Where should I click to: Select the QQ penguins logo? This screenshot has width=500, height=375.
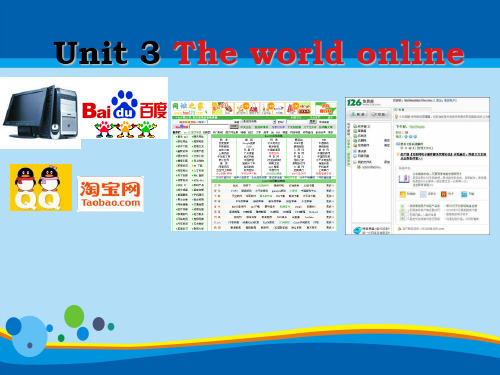point(41,187)
